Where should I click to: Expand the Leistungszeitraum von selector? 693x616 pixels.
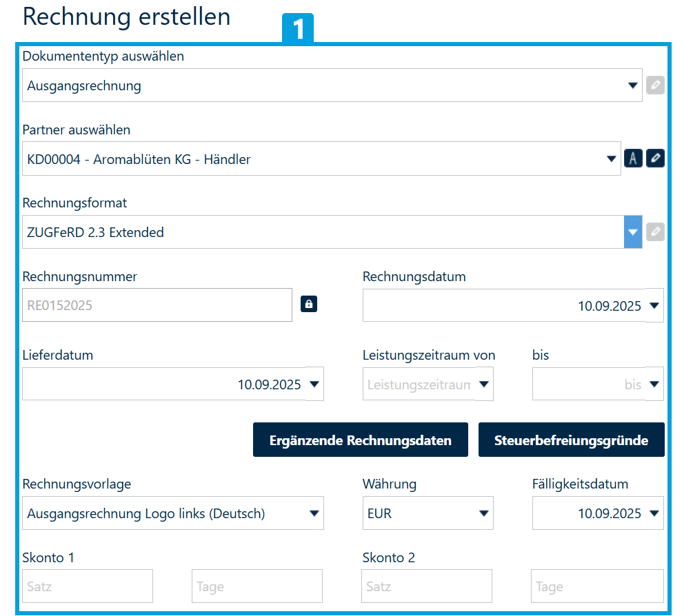(x=483, y=384)
